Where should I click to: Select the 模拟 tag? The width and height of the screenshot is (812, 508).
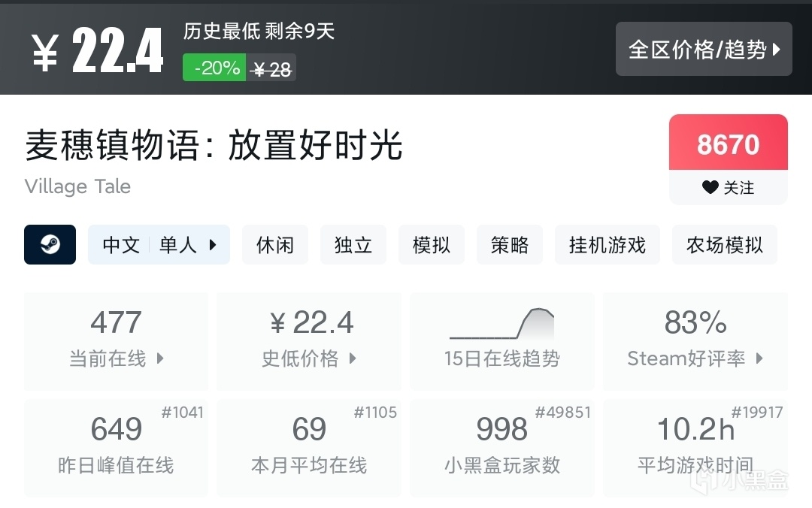click(x=432, y=244)
